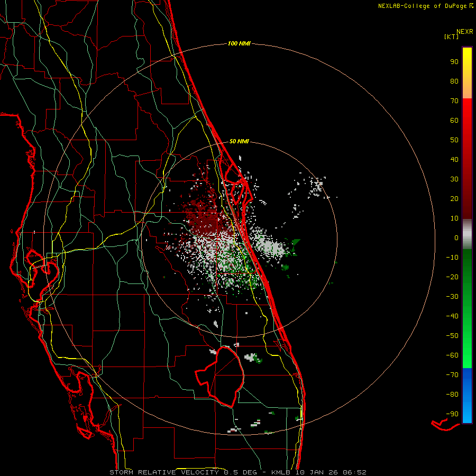Click the 30 value on the velocity scale
The width and height of the screenshot is (476, 476).
[454, 179]
